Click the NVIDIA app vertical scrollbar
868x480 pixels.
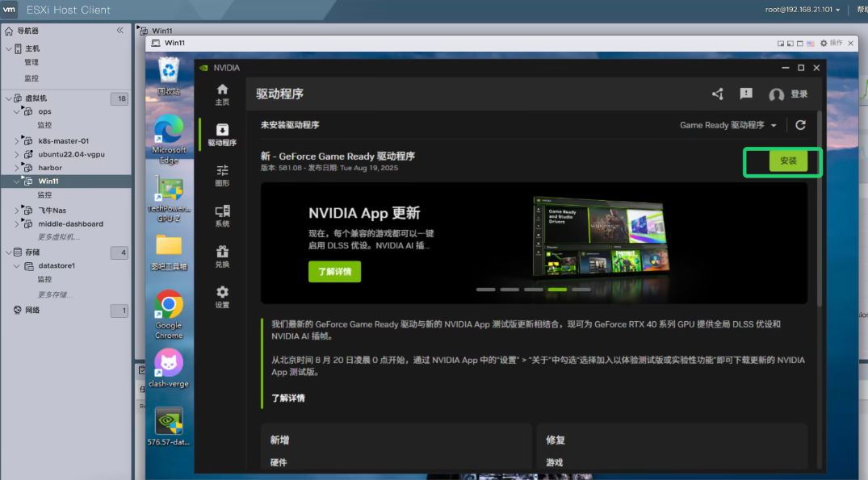pos(820,209)
